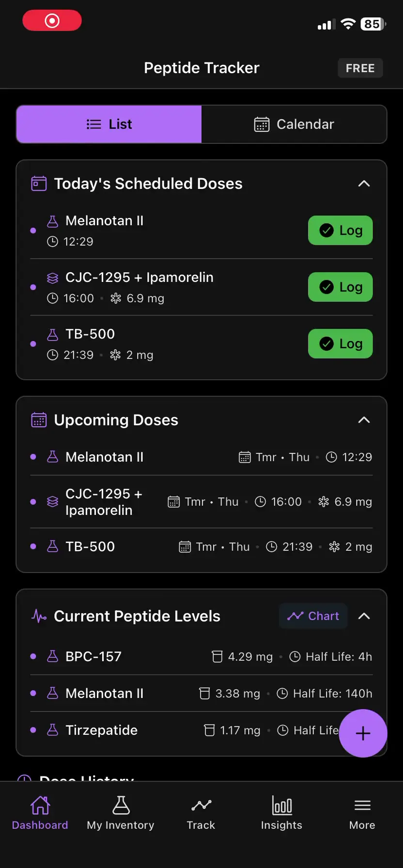Collapse the Upcoming Doses section

[364, 420]
